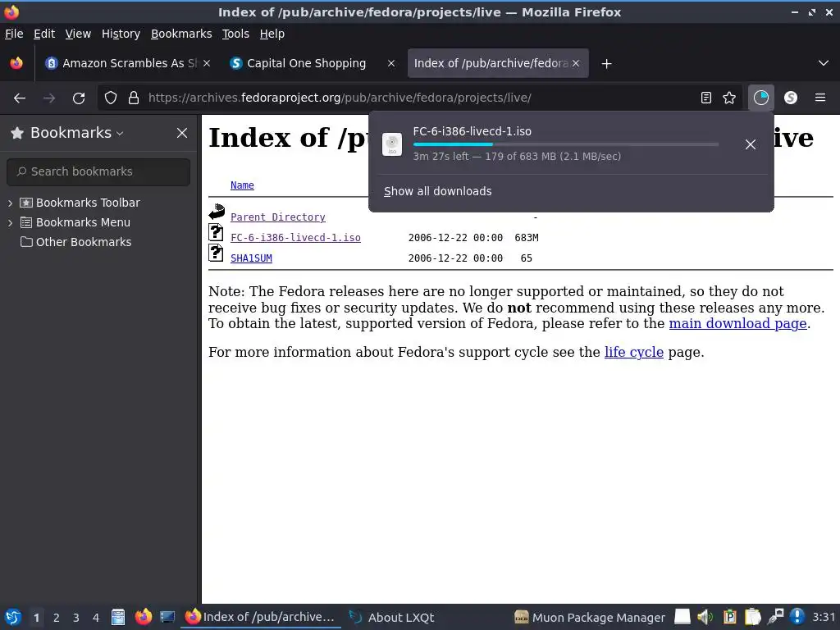
Task: Click Show all downloads
Action: [x=438, y=191]
